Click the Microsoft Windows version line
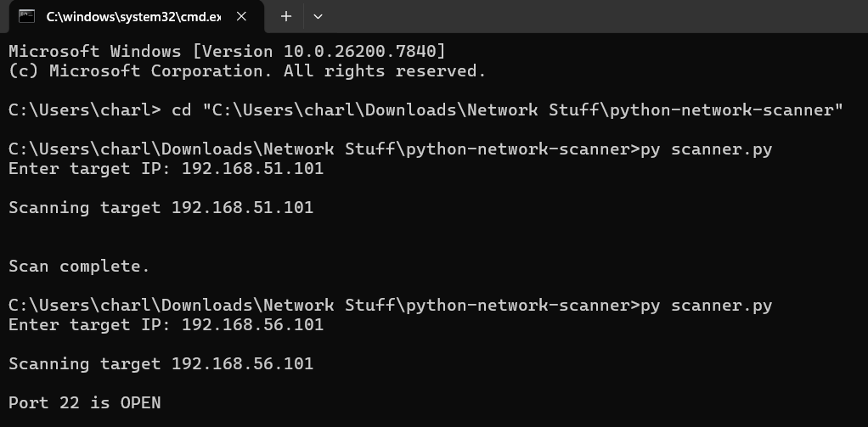This screenshot has width=868, height=427. (x=227, y=51)
